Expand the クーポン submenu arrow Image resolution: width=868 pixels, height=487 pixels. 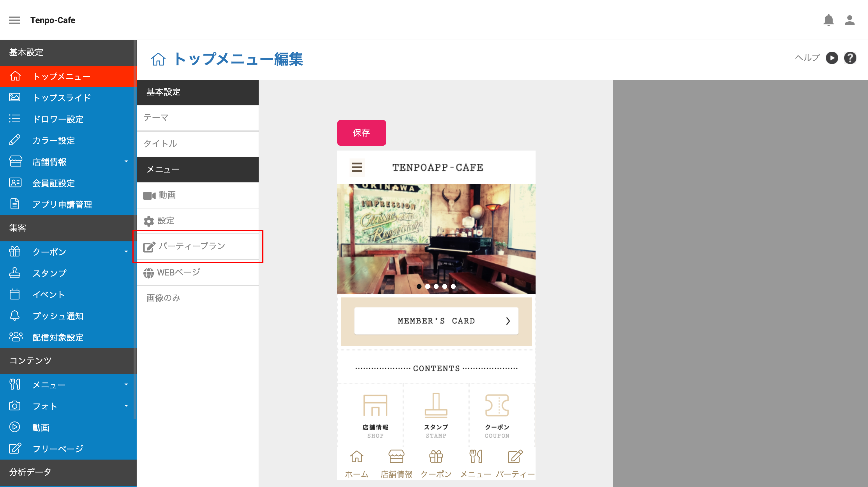coord(126,252)
